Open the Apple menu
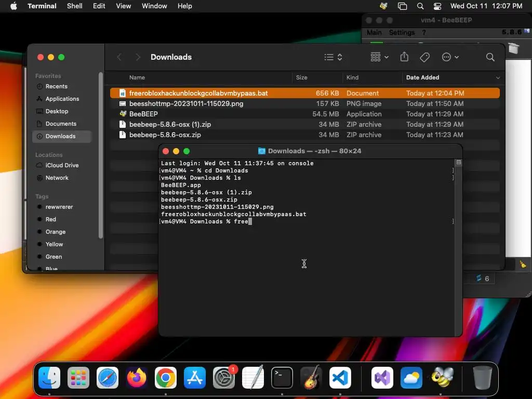The width and height of the screenshot is (532, 399). pyautogui.click(x=14, y=6)
